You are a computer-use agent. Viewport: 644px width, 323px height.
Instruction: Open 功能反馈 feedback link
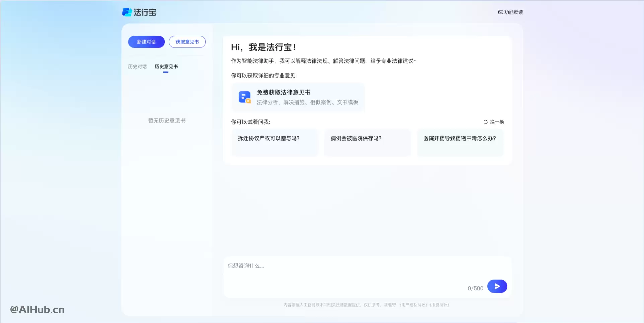[x=510, y=12]
